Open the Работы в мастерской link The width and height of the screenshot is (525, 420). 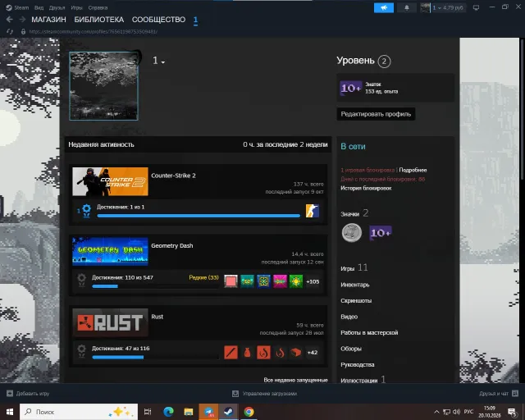(x=369, y=332)
